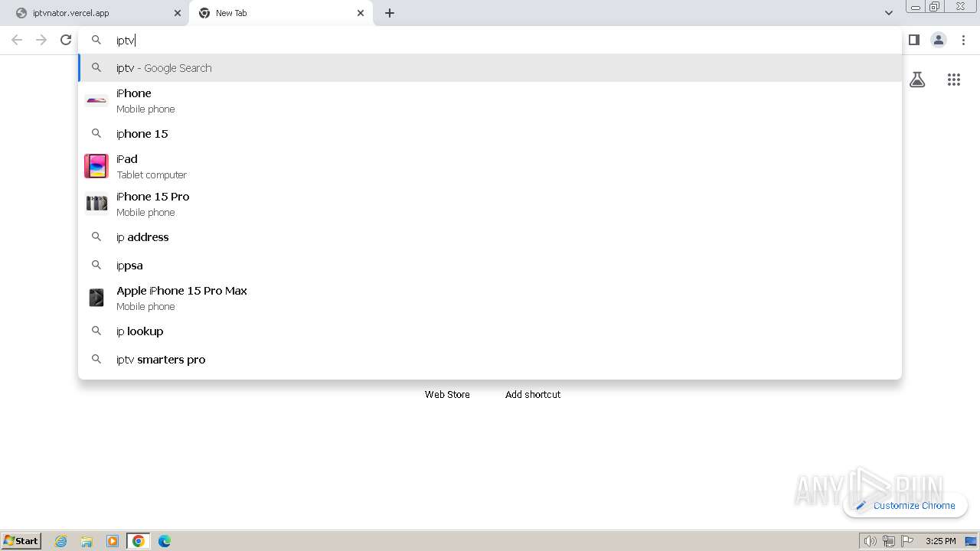Click Add shortcut
Image resolution: width=980 pixels, height=551 pixels.
pos(533,395)
